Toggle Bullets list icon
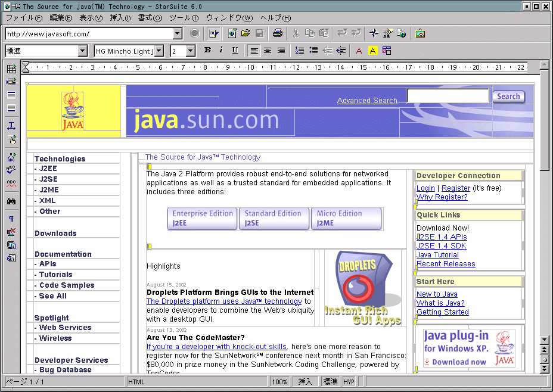Image resolution: width=553 pixels, height=392 pixels. pos(313,51)
